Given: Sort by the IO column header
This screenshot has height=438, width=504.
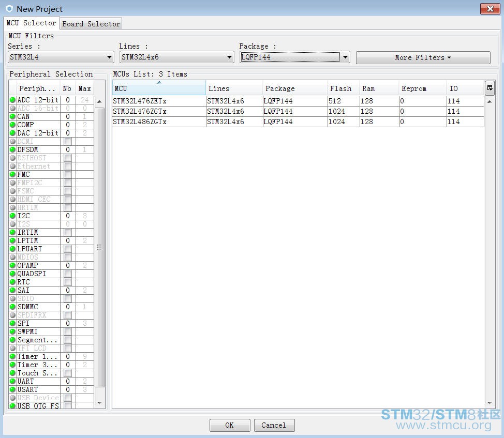Looking at the screenshot, I should (x=465, y=88).
